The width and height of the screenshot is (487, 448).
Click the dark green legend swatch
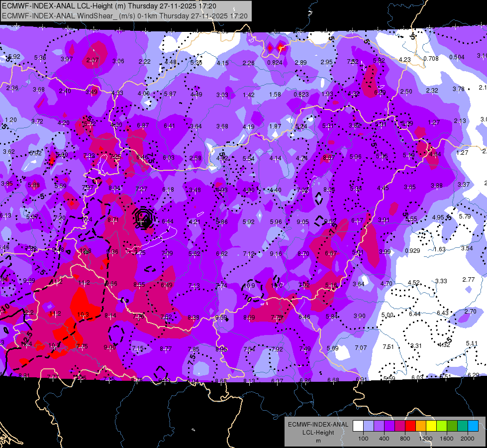pos(452,426)
